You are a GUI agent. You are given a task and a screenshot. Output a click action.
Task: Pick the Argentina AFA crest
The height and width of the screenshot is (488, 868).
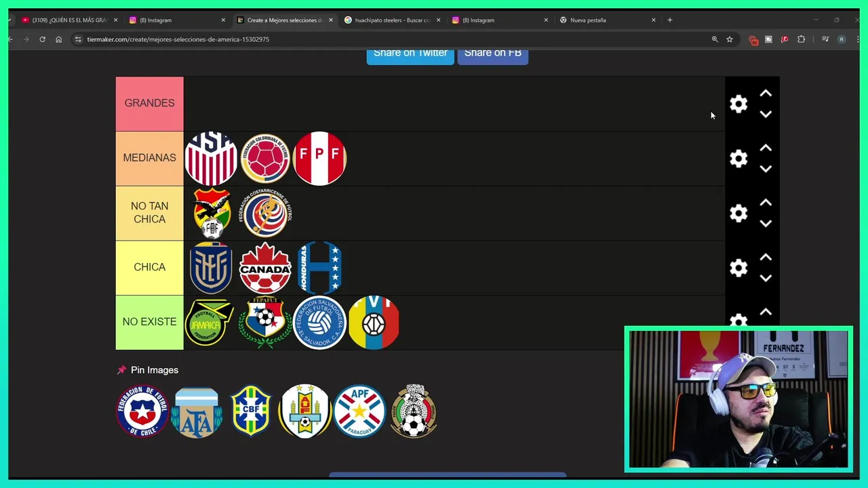(x=197, y=412)
